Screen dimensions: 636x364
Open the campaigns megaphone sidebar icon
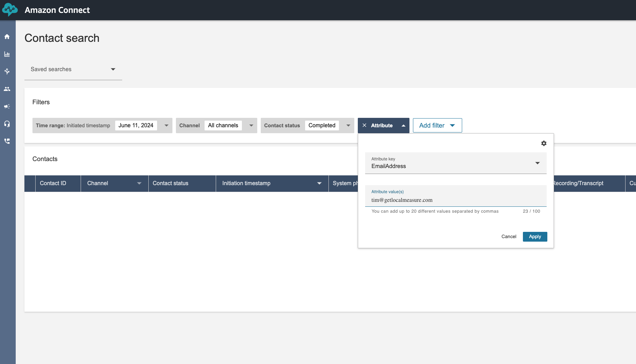7,106
